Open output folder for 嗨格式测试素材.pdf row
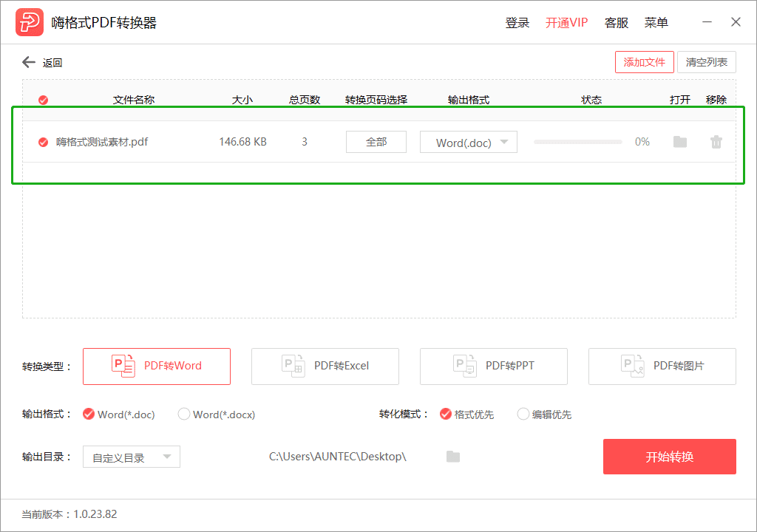757x532 pixels. click(680, 141)
